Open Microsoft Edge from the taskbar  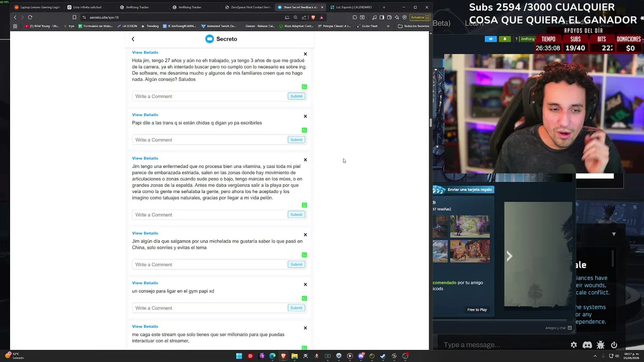pos(272,356)
